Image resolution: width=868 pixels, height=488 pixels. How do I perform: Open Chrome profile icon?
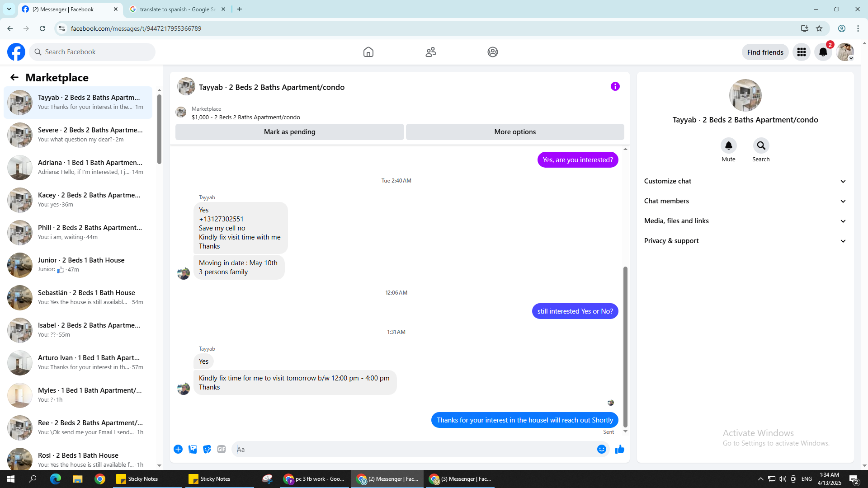coord(842,28)
